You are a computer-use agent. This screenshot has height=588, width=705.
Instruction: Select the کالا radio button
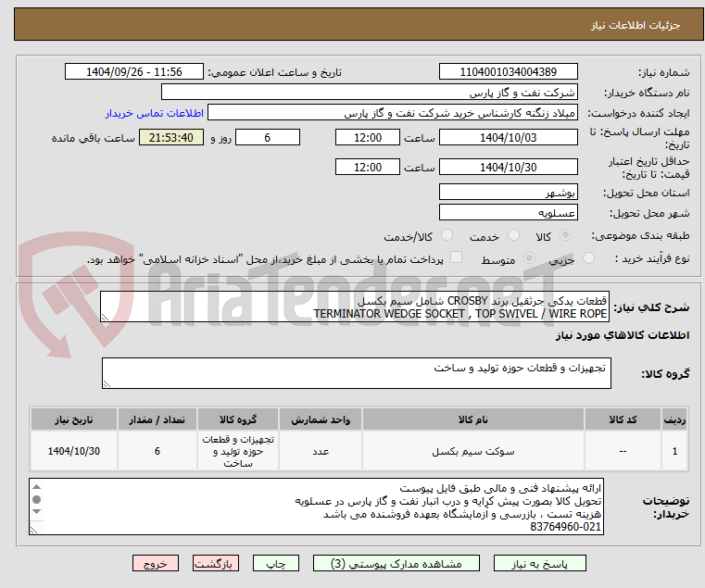pyautogui.click(x=565, y=235)
